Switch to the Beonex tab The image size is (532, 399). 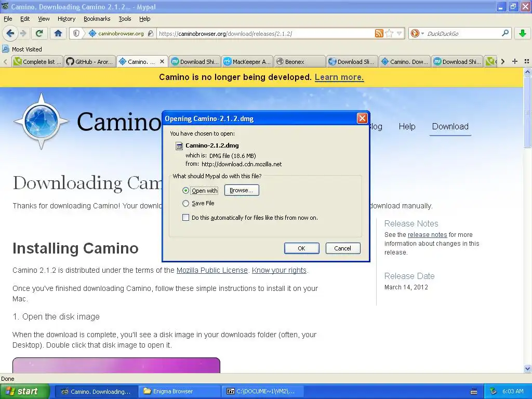click(299, 61)
